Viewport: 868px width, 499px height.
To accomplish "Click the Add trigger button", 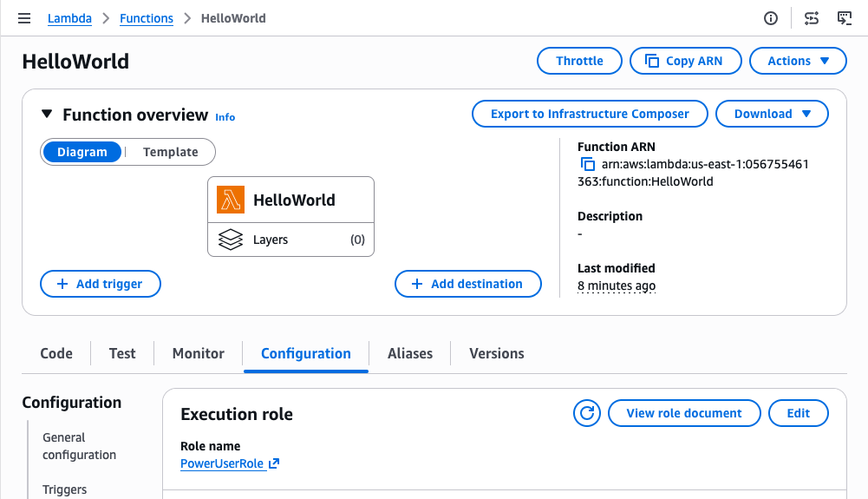I will click(101, 284).
